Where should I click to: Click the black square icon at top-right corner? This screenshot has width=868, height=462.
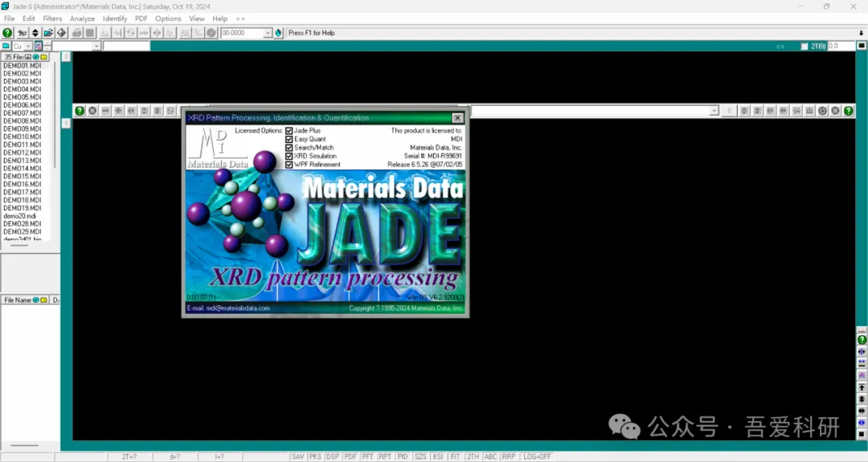pos(862,46)
